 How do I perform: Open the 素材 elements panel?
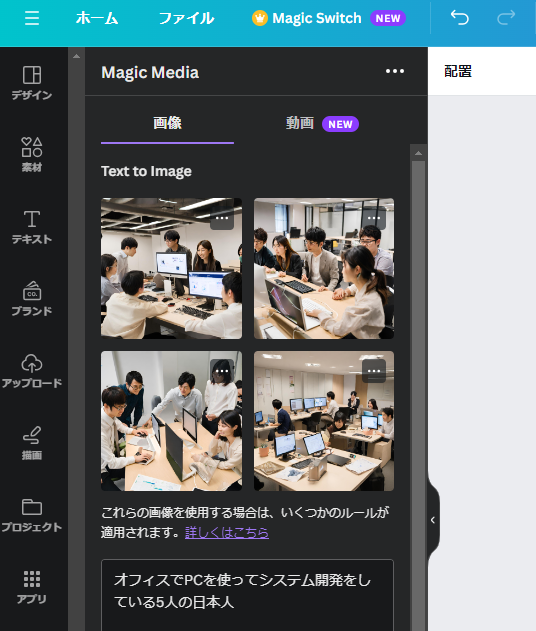coord(32,155)
